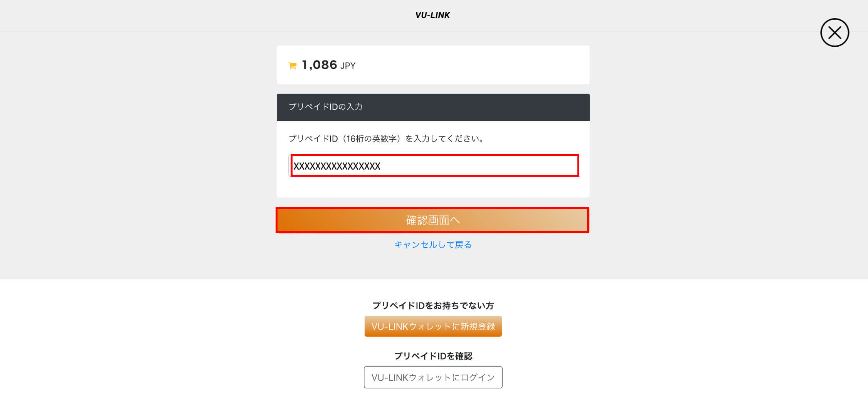Screen dimensions: 868x412
Task: Click the XXXXXXXXXXXXXXXX text in the field
Action: 337,166
